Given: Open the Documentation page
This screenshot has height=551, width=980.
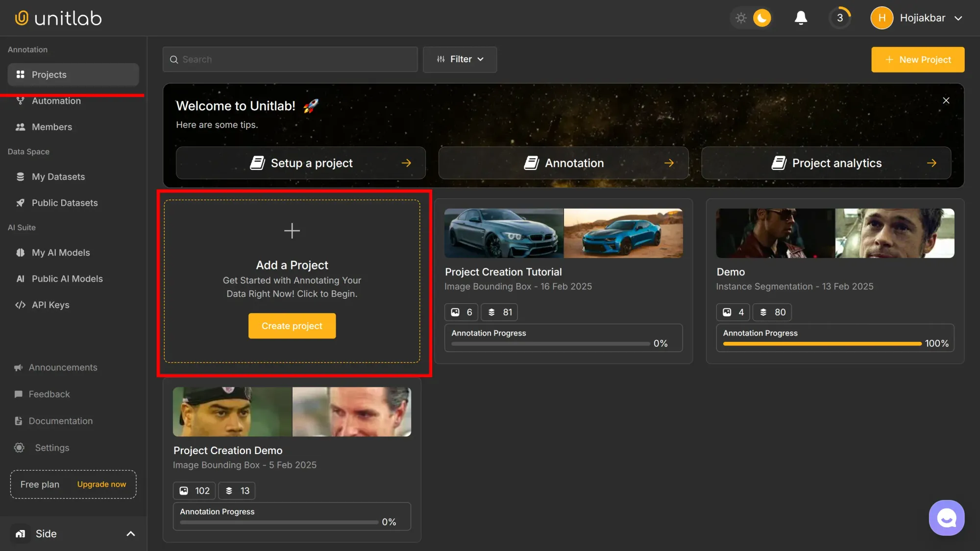Looking at the screenshot, I should pyautogui.click(x=61, y=421).
